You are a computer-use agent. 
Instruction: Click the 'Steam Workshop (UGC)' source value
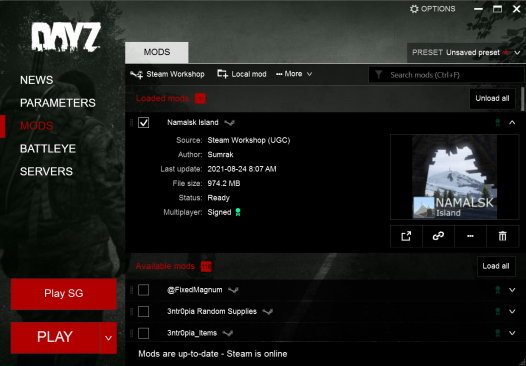[249, 140]
